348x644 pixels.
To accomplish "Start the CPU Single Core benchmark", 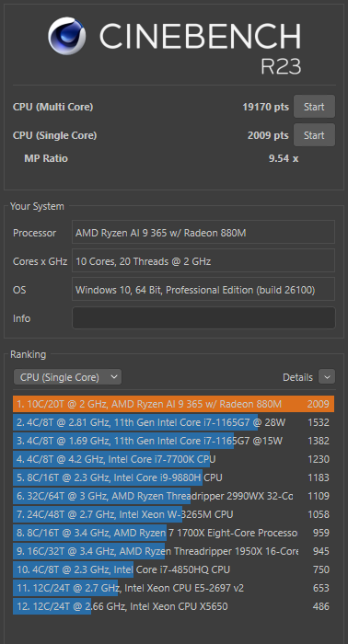I will coord(314,135).
